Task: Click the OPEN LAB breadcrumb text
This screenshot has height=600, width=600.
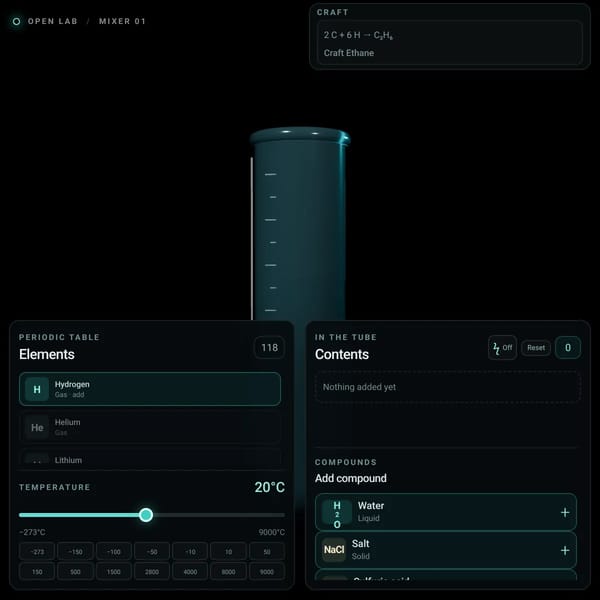Action: [52, 21]
